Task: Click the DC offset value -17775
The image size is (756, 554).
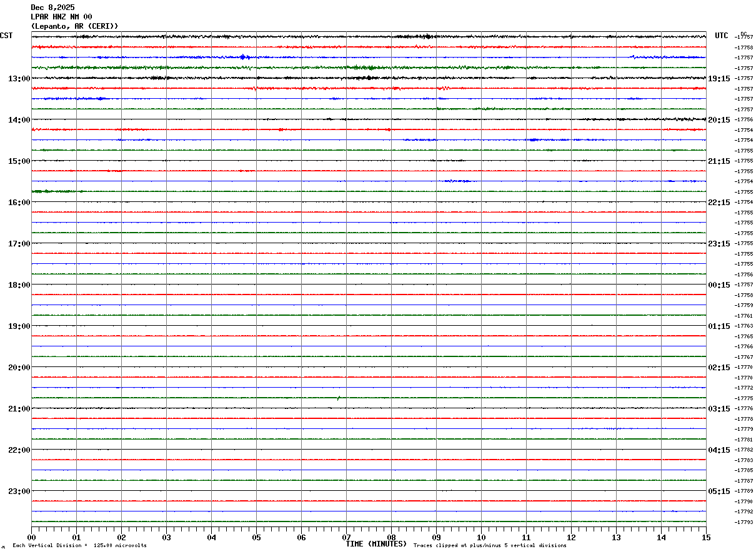Action: pos(744,398)
